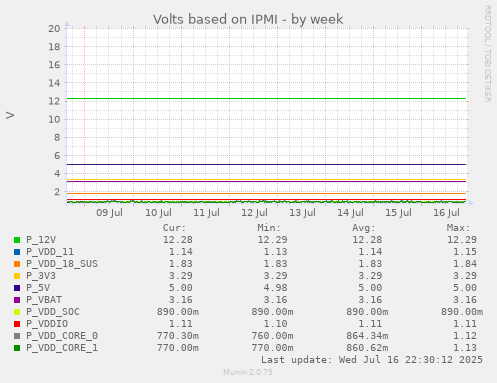Click the P_VDDIO red legend swatch

coord(17,324)
